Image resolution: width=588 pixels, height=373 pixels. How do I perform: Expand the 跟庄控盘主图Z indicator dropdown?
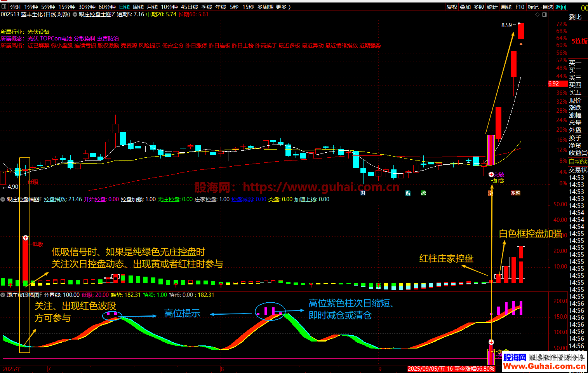tap(75, 15)
